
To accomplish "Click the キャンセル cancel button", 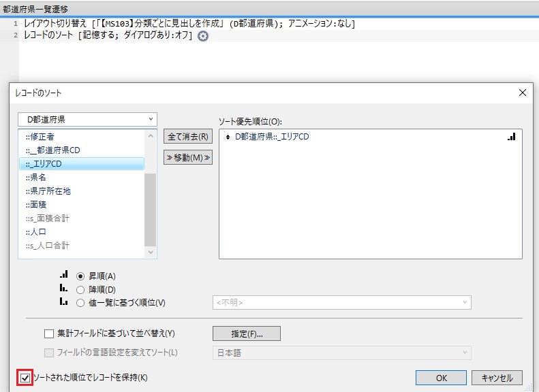I will pyautogui.click(x=497, y=378).
